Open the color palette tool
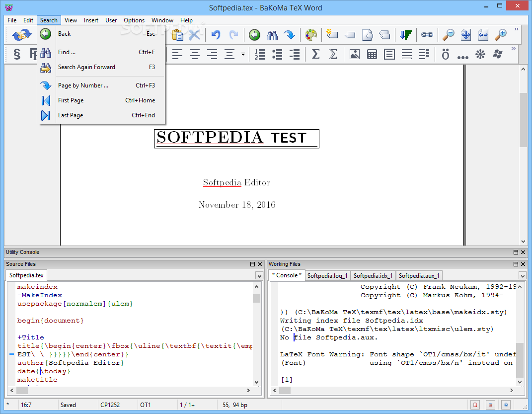This screenshot has width=532, height=414. coord(311,35)
